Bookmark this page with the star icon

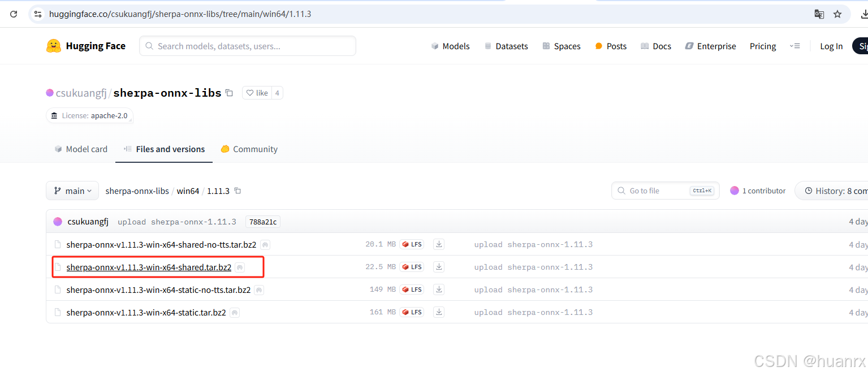coord(837,14)
